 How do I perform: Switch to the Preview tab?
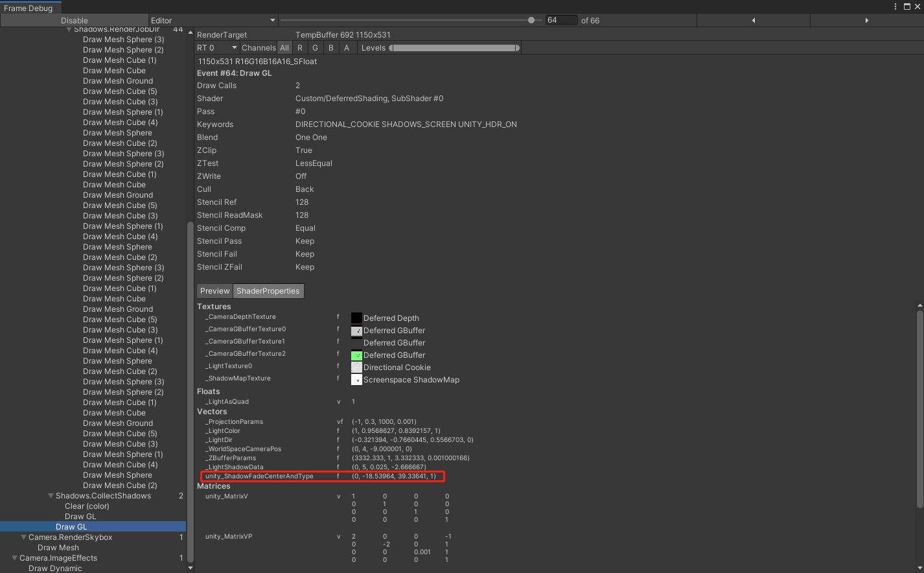[x=215, y=291]
